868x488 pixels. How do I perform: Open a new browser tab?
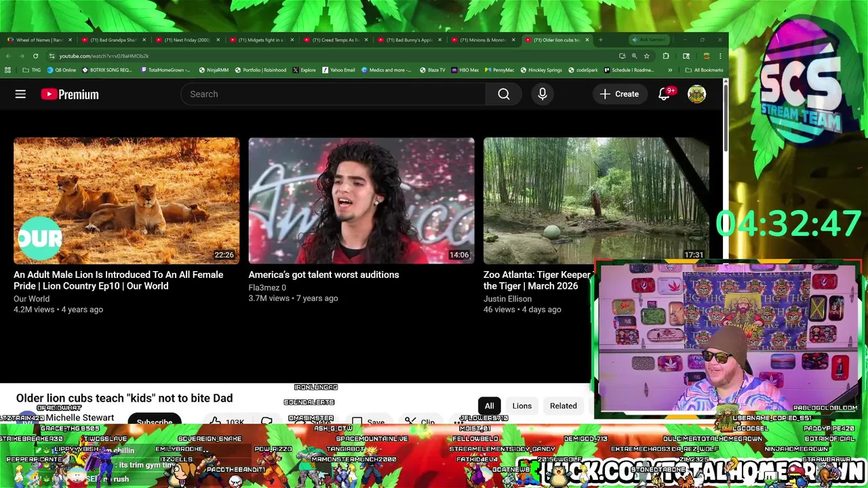[x=600, y=40]
